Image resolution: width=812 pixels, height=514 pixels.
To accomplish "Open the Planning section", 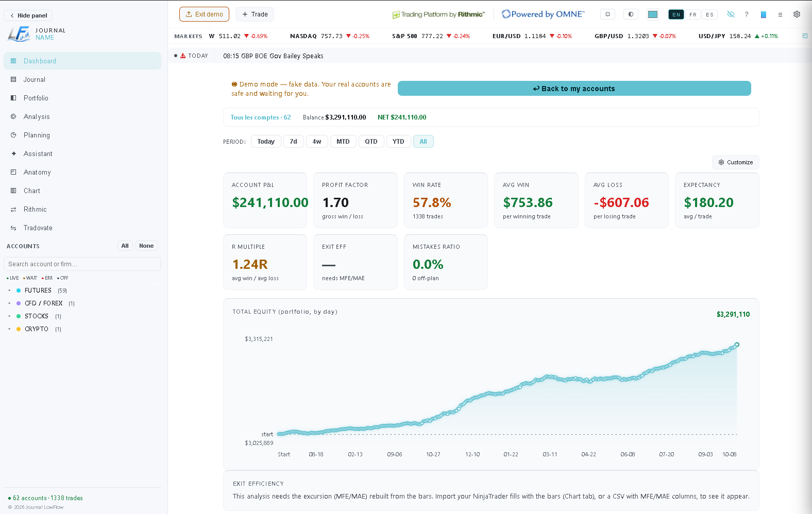I will tap(82, 135).
